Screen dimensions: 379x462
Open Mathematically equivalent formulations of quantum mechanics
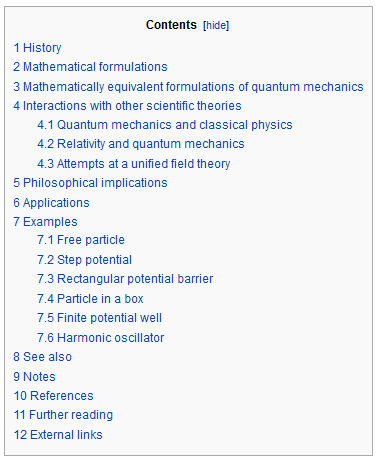[188, 87]
